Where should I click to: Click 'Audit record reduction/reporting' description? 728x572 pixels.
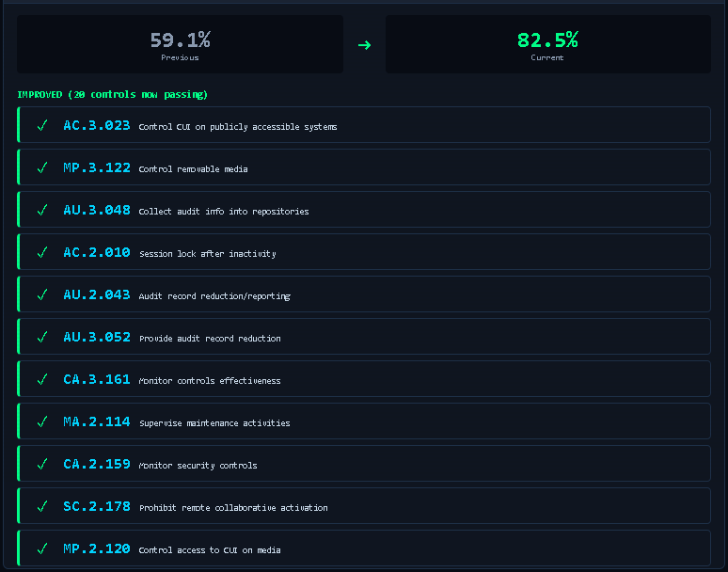point(214,295)
